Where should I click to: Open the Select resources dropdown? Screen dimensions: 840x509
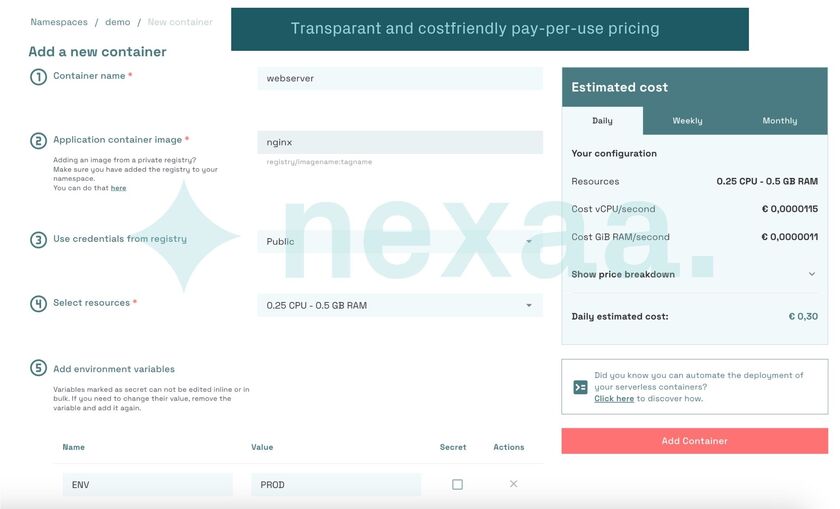point(399,305)
